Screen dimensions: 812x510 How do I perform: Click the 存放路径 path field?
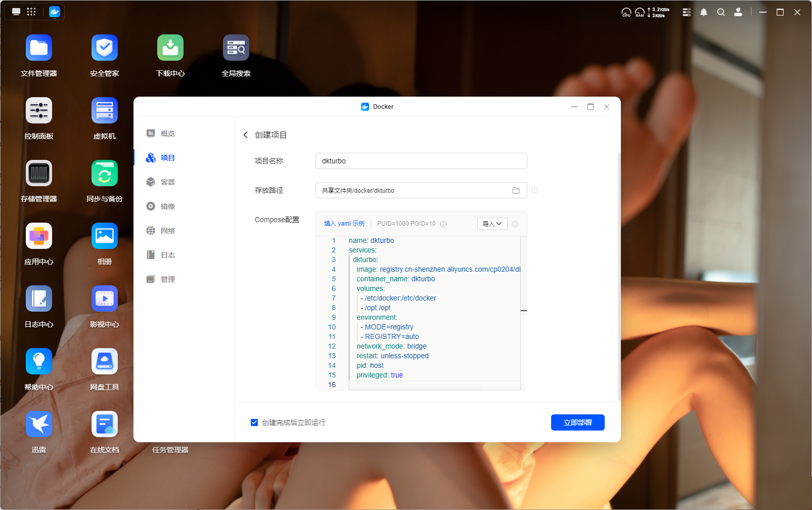[421, 190]
